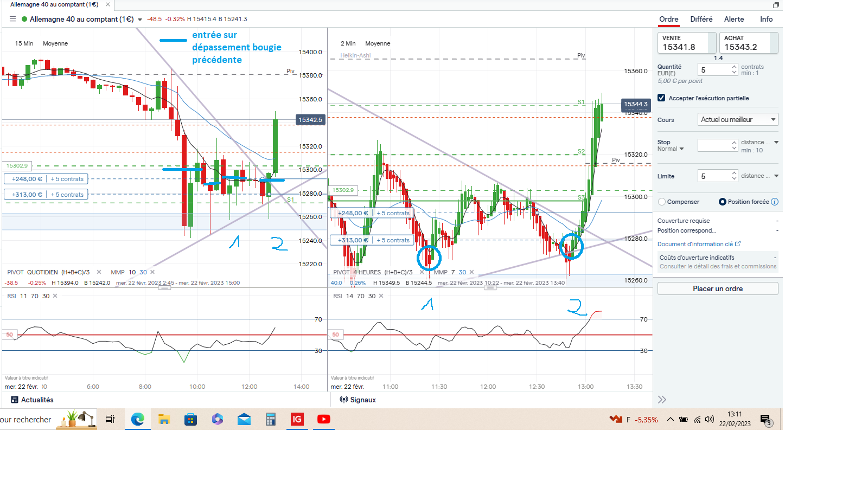Switch to the Info tab
The width and height of the screenshot is (868, 488).
(766, 19)
